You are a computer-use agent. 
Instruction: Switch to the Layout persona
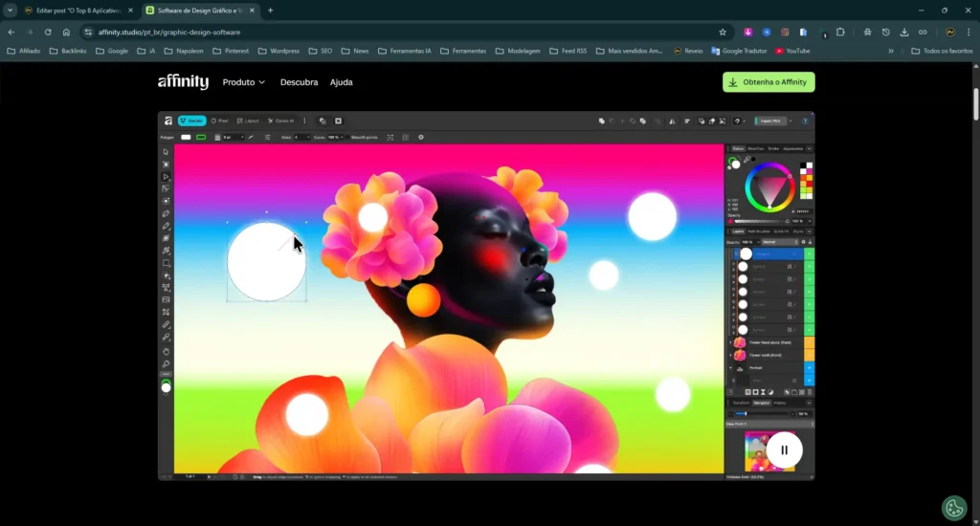point(248,121)
